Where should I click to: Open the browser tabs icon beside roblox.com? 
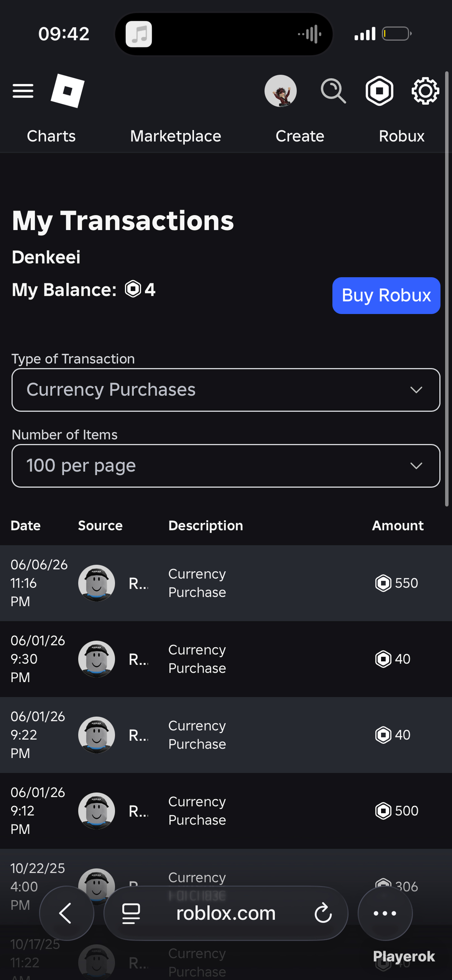(131, 914)
